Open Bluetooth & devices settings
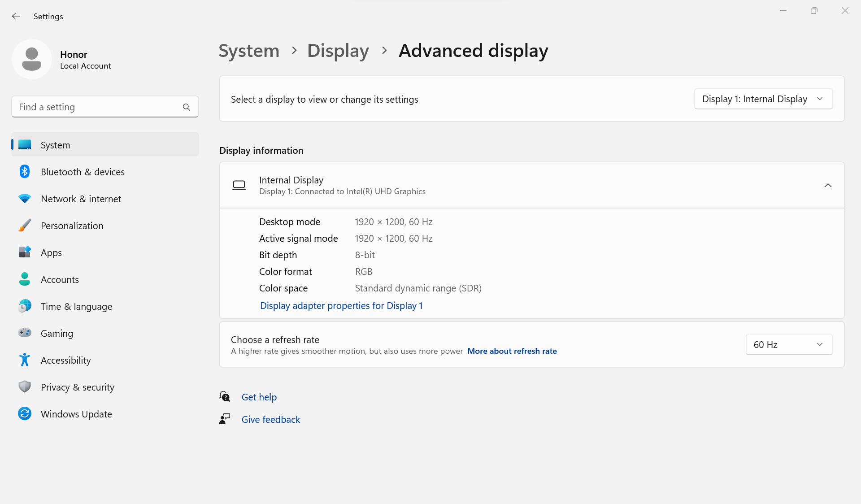 105,172
